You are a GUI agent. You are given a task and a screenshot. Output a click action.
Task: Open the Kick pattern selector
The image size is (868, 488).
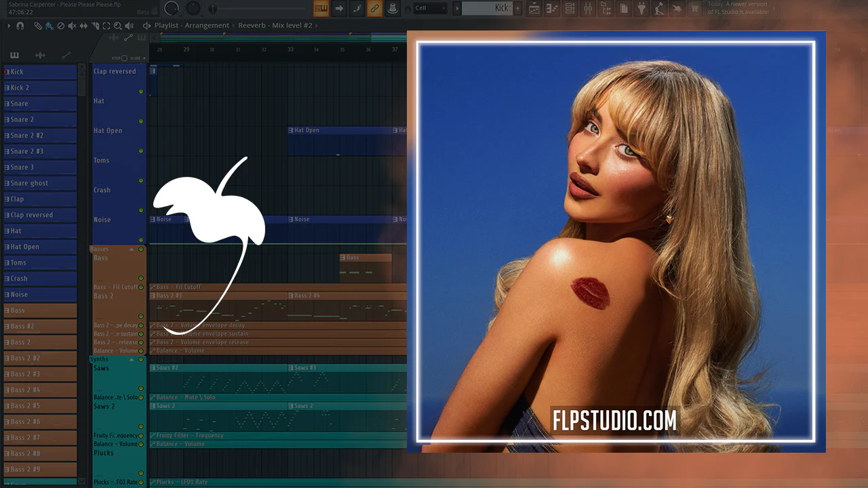[x=487, y=8]
